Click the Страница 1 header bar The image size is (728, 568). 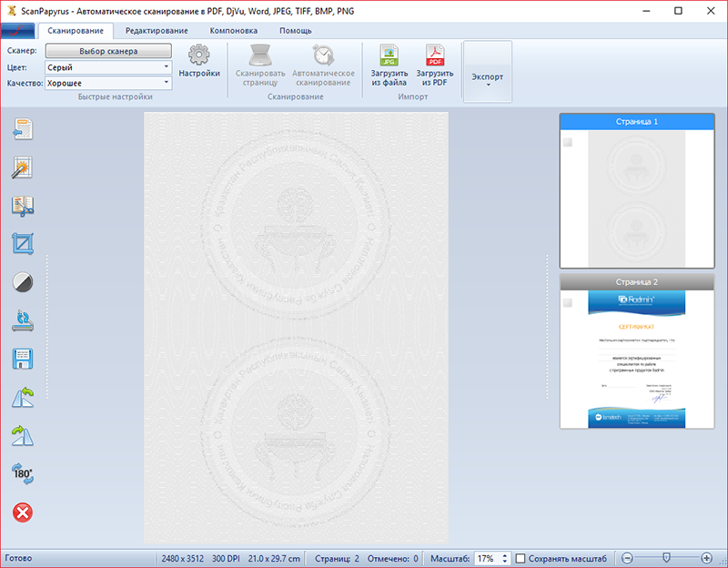pos(636,122)
